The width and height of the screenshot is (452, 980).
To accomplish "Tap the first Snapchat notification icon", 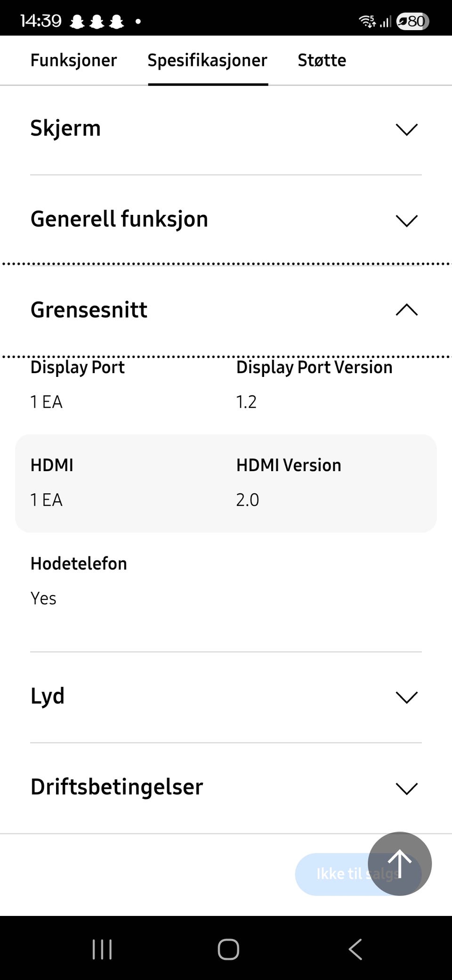I will click(77, 22).
